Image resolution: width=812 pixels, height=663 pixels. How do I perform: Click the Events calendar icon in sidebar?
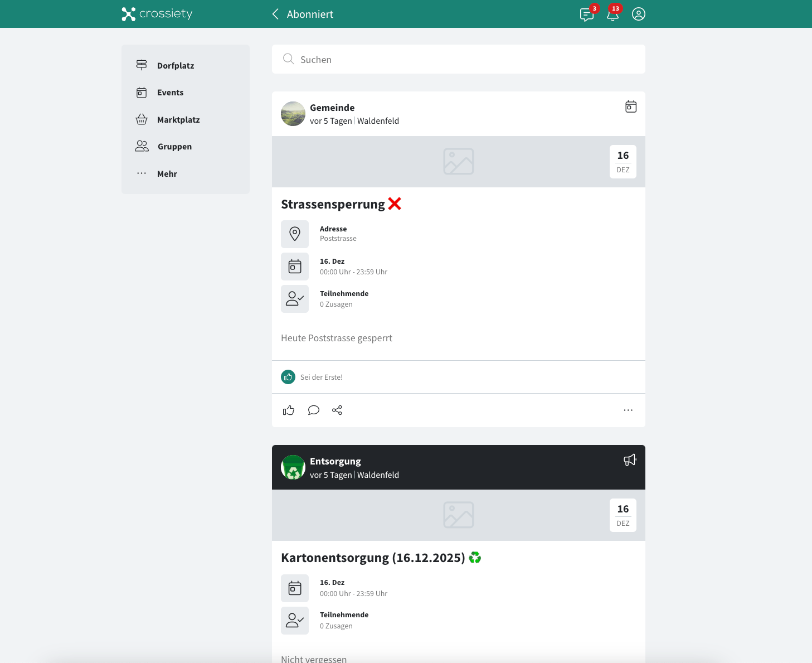pyautogui.click(x=142, y=93)
